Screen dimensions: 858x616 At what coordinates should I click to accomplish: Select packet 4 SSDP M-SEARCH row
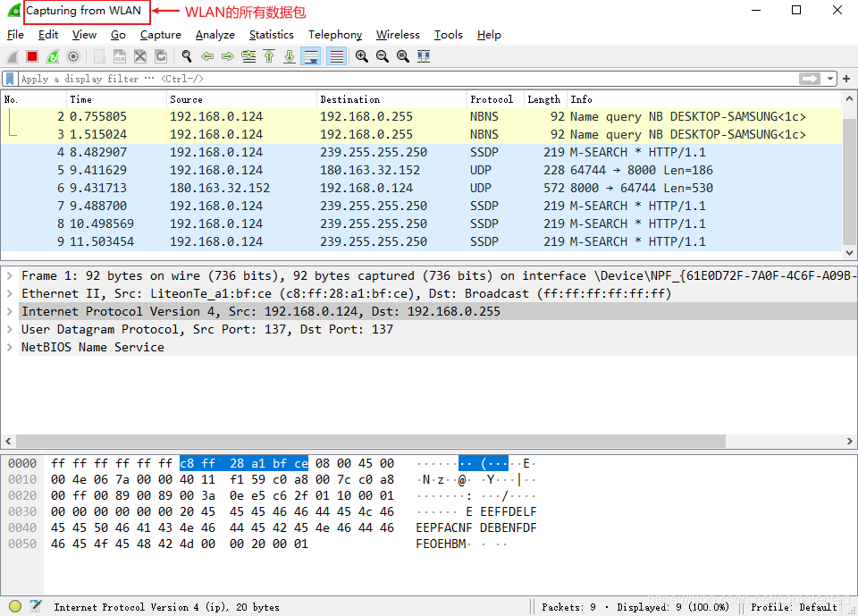421,152
